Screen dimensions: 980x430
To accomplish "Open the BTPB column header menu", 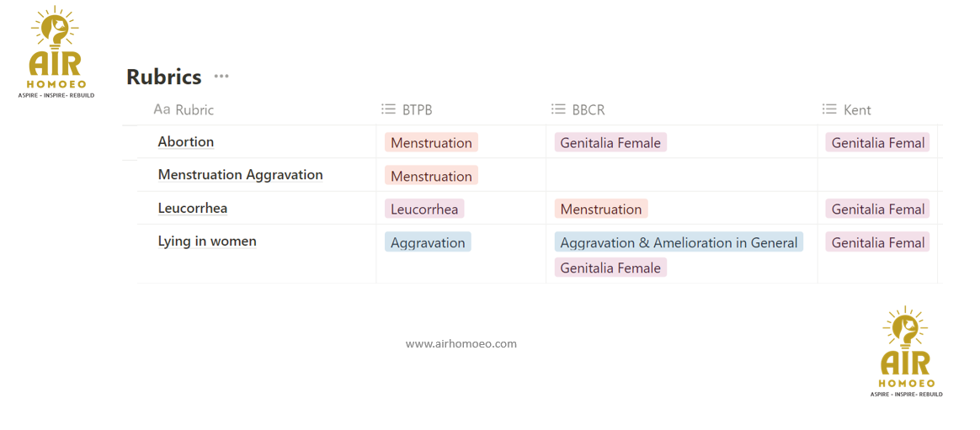I will pos(418,110).
